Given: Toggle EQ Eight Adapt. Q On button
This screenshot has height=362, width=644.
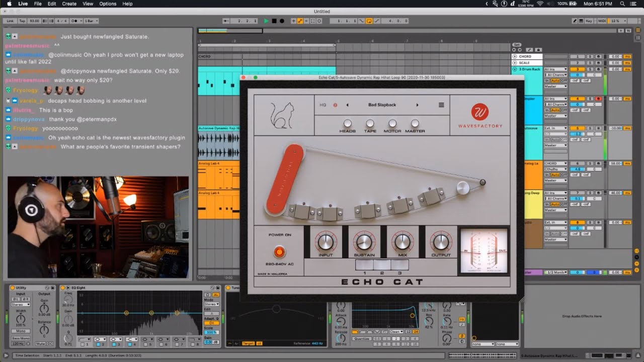Looking at the screenshot, I should pyautogui.click(x=211, y=323).
